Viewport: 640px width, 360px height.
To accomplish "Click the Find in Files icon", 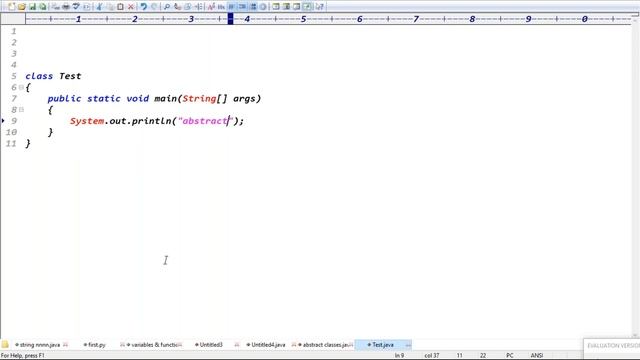I will [188, 7].
